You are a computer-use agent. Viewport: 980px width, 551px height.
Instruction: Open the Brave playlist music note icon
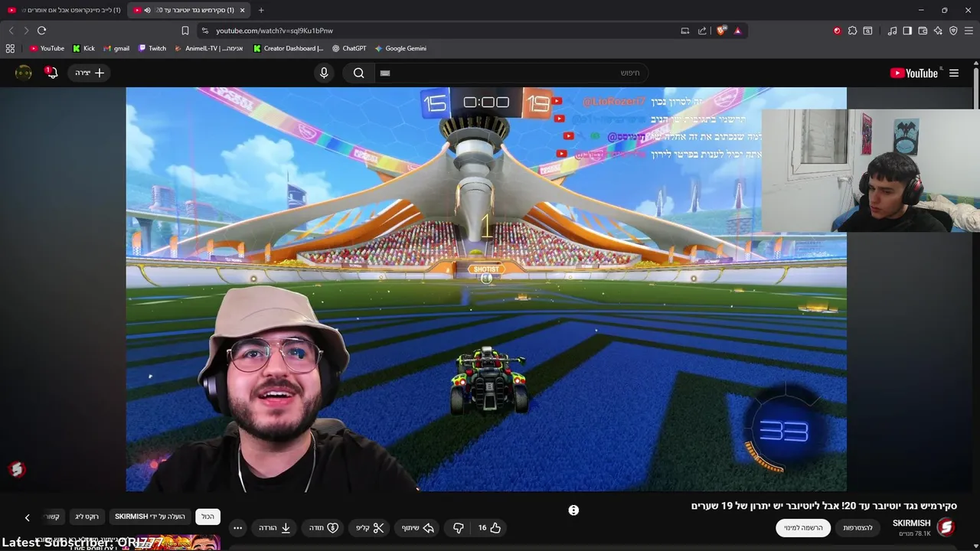(892, 31)
